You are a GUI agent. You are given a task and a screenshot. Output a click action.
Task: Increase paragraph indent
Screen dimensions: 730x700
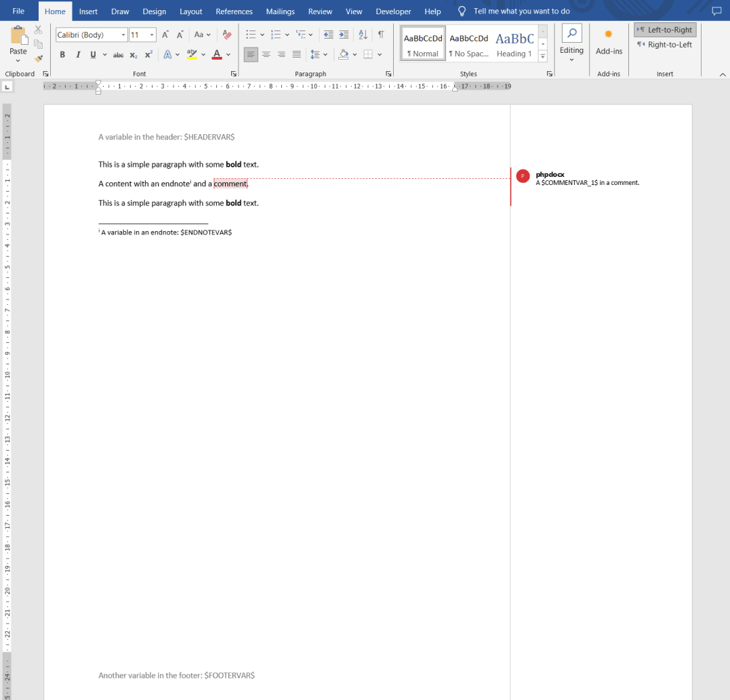point(344,35)
